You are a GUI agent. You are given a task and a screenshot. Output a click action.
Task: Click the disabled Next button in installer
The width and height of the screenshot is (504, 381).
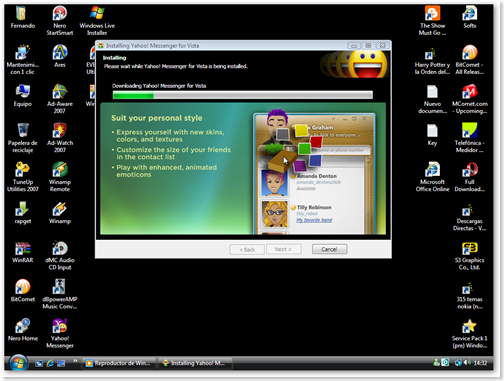pos(284,249)
